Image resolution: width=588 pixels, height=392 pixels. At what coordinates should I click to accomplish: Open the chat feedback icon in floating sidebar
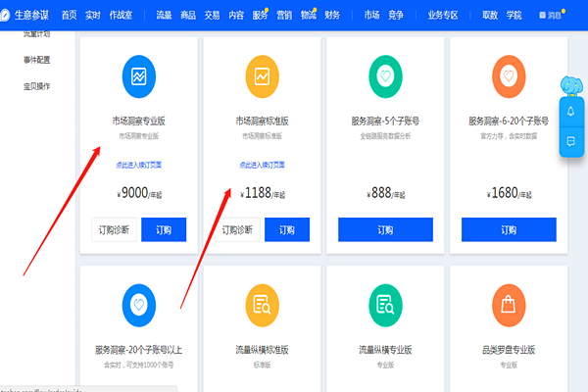pyautogui.click(x=570, y=141)
